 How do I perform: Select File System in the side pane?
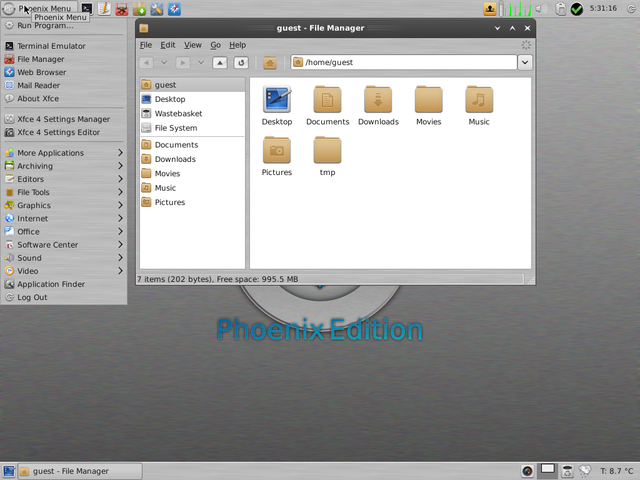(x=193, y=128)
